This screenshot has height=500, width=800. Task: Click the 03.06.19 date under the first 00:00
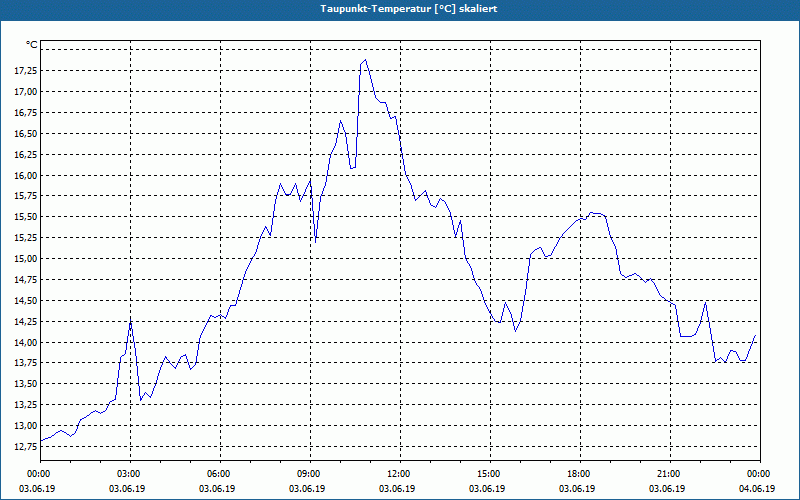37,489
